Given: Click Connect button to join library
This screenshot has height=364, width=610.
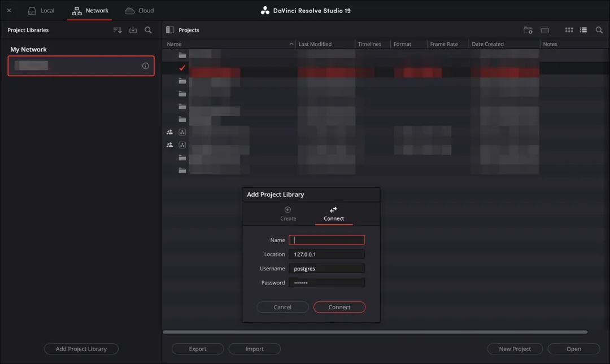Looking at the screenshot, I should (x=339, y=307).
